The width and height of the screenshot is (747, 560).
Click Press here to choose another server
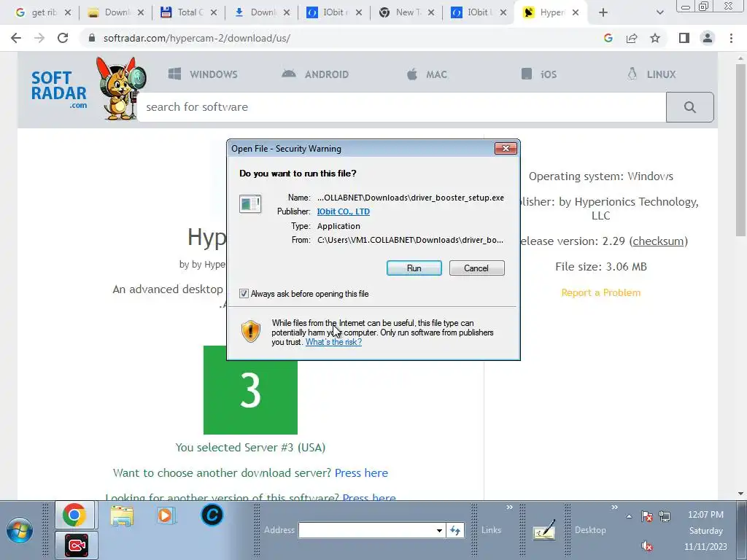point(361,472)
